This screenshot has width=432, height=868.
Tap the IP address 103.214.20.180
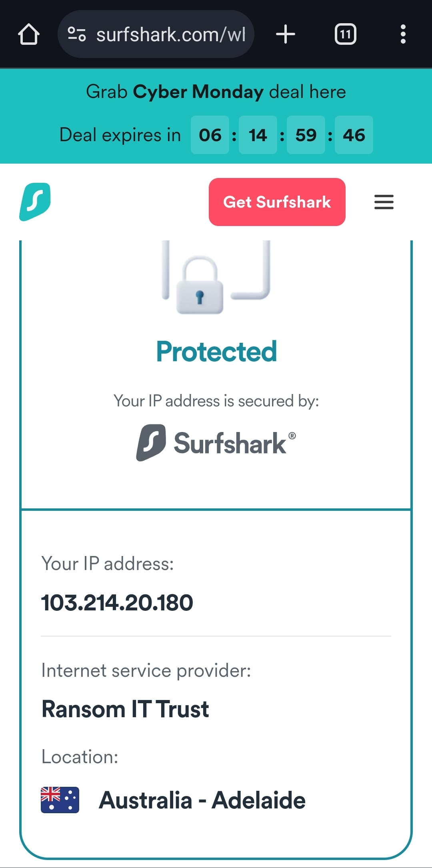[x=117, y=602]
